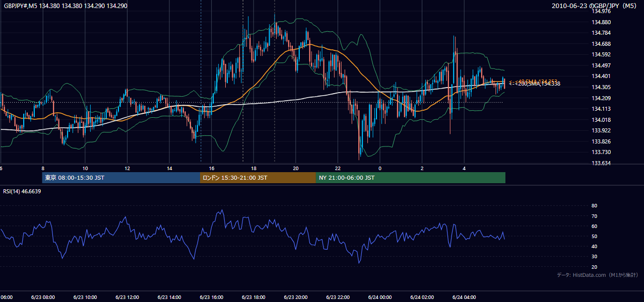Click price axis label 134.497
The height and width of the screenshot is (302, 644).
(x=601, y=65)
